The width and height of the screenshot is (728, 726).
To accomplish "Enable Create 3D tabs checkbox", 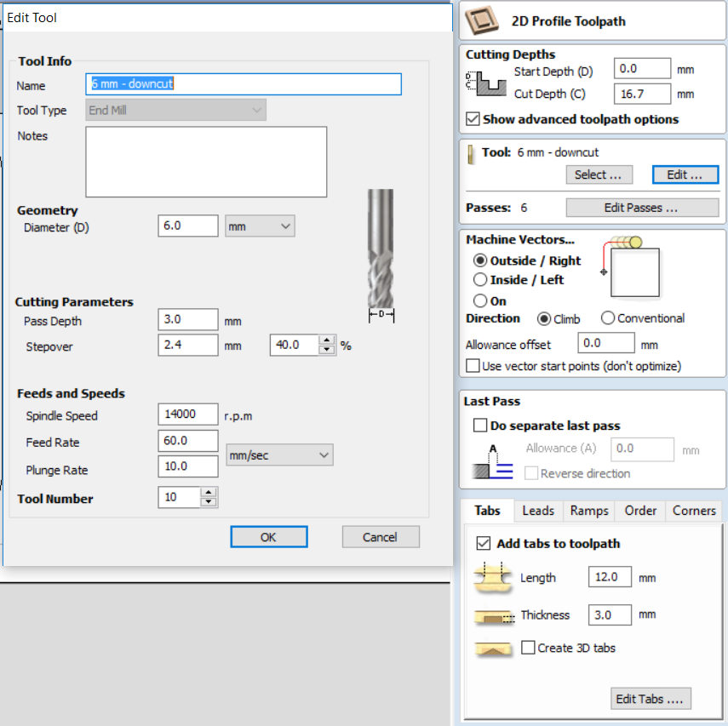I will [528, 648].
